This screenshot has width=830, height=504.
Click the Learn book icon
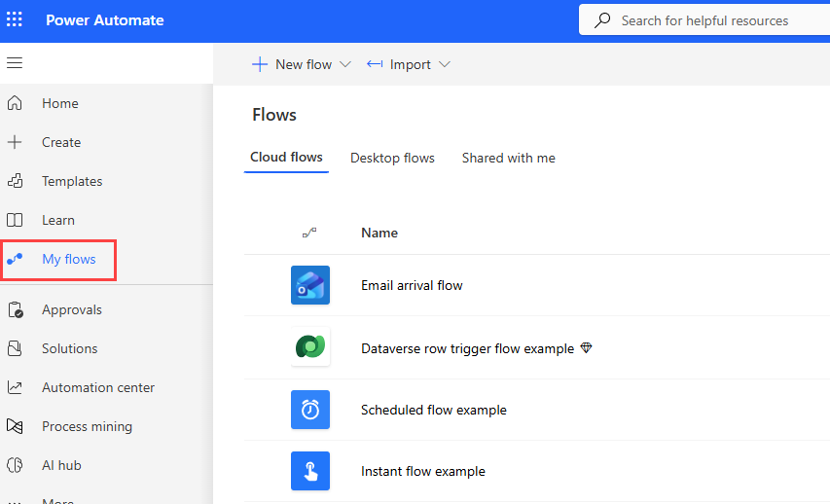[15, 220]
